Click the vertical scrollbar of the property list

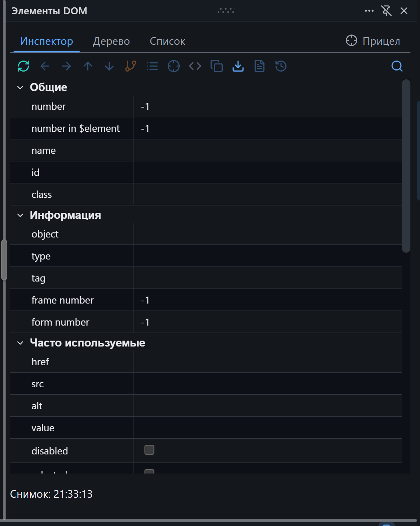406,166
